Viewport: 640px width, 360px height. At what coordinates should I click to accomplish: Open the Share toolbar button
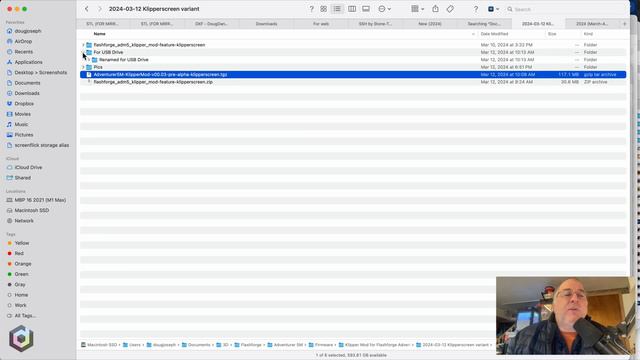pyautogui.click(x=436, y=9)
